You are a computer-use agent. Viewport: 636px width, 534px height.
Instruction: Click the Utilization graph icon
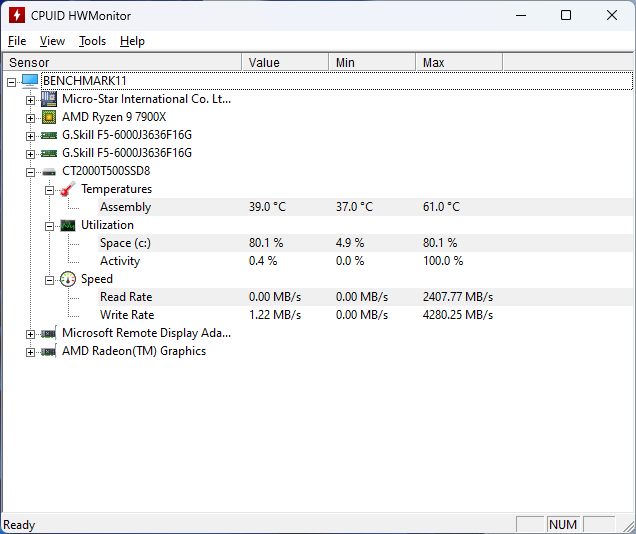(x=68, y=225)
